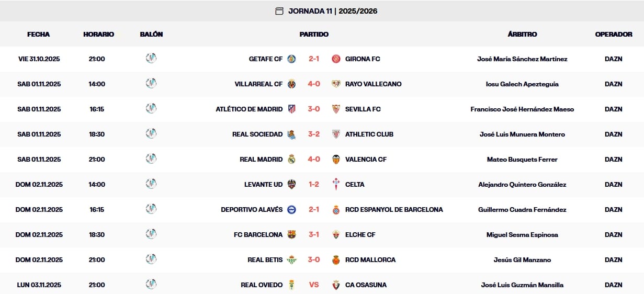Click the Fecha column header

click(39, 35)
